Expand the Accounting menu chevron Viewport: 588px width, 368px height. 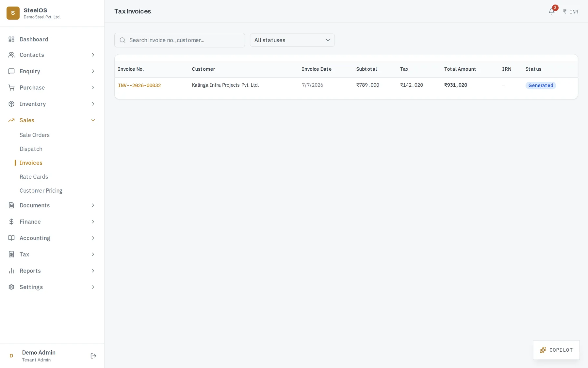[x=93, y=238]
